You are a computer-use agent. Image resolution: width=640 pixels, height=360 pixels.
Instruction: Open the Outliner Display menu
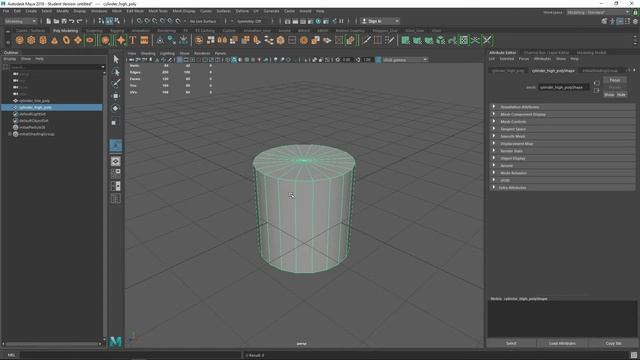pos(9,59)
